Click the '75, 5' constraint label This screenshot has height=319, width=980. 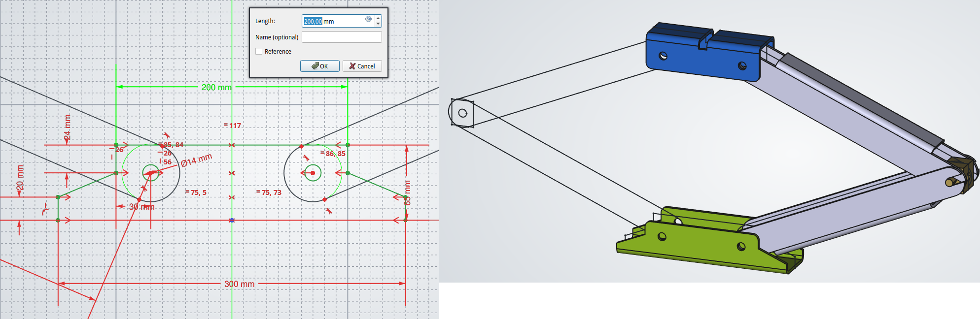tap(196, 192)
